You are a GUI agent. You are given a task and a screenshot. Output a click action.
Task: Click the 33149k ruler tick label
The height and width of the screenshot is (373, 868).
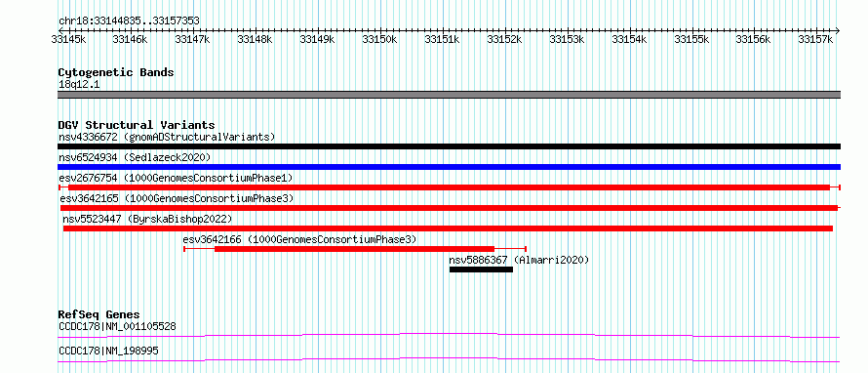click(317, 39)
